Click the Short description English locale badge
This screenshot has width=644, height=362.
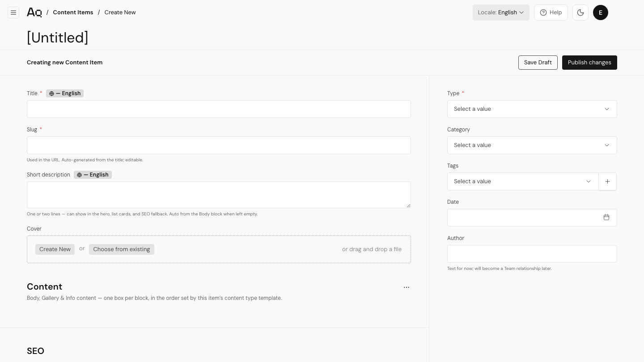pos(93,175)
